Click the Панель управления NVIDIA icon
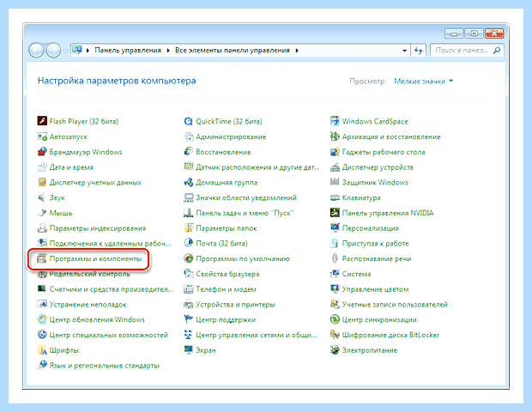 tap(335, 213)
